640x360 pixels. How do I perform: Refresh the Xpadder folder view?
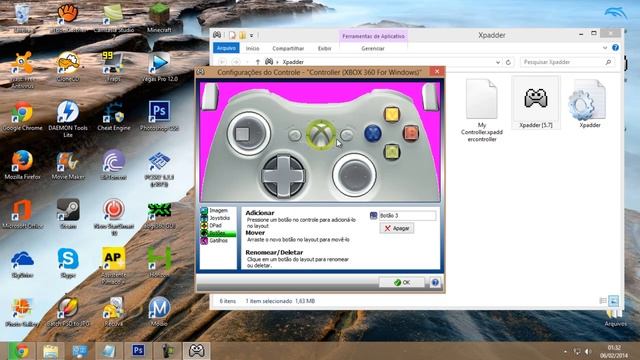click(508, 62)
